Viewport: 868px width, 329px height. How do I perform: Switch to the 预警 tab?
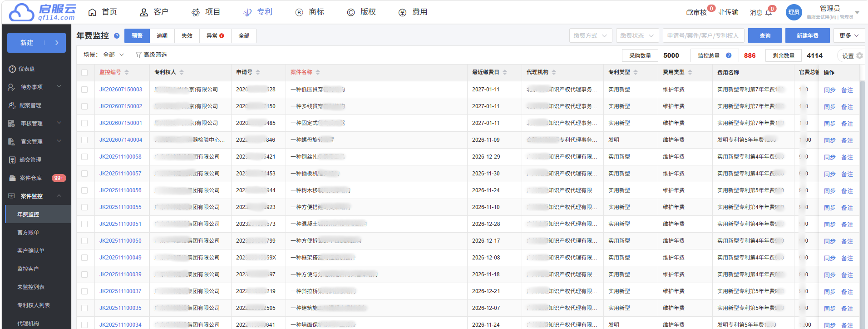click(x=137, y=36)
